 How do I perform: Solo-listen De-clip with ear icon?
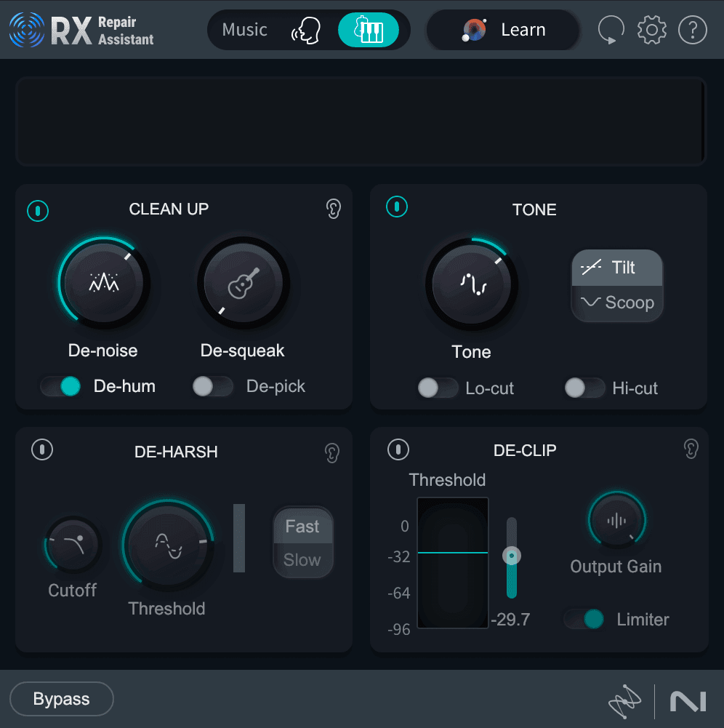coord(691,449)
